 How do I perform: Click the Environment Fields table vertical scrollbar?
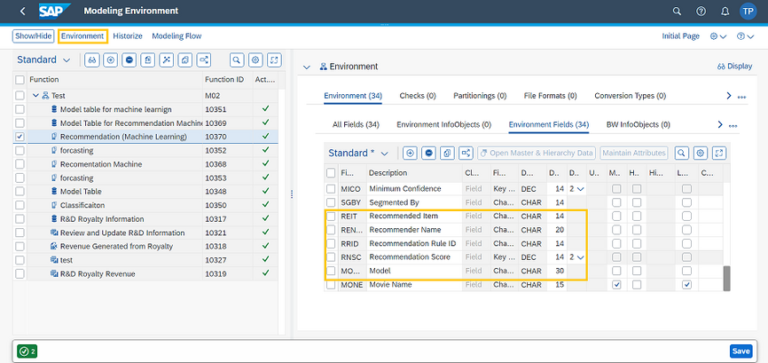coord(727,278)
